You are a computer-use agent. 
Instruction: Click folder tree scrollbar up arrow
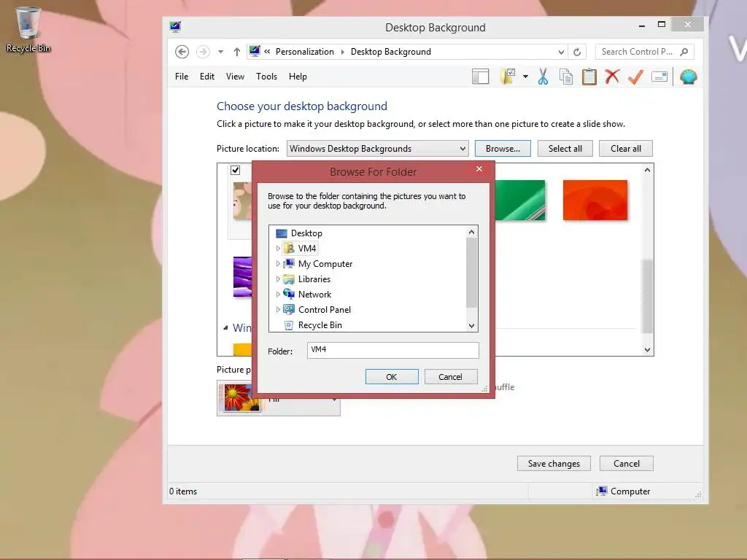pos(472,232)
